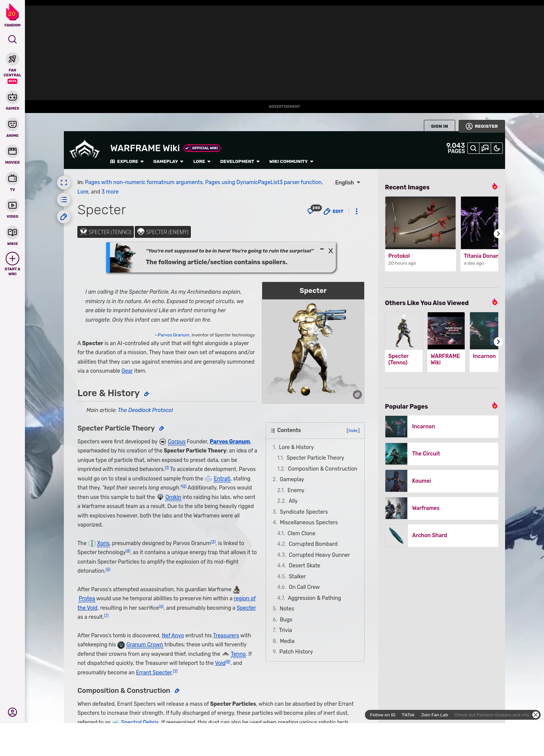
Task: Search the wiki using header magnifier
Action: click(x=473, y=148)
